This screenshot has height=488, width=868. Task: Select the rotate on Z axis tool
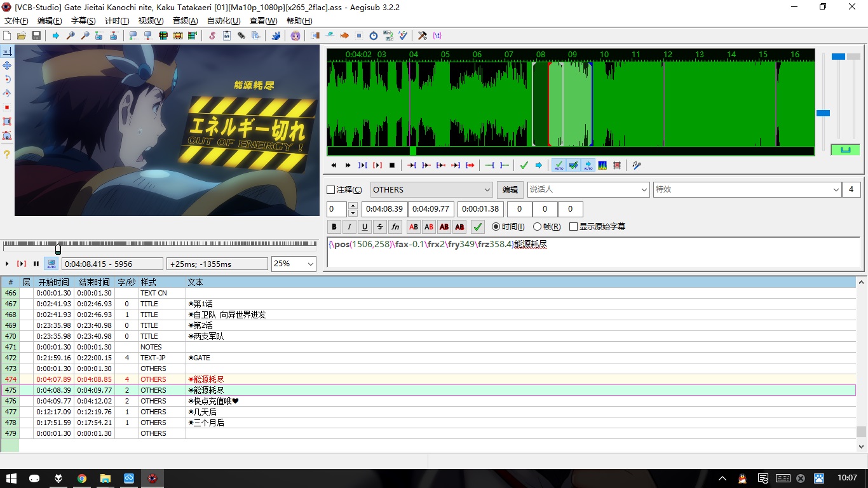[7, 79]
